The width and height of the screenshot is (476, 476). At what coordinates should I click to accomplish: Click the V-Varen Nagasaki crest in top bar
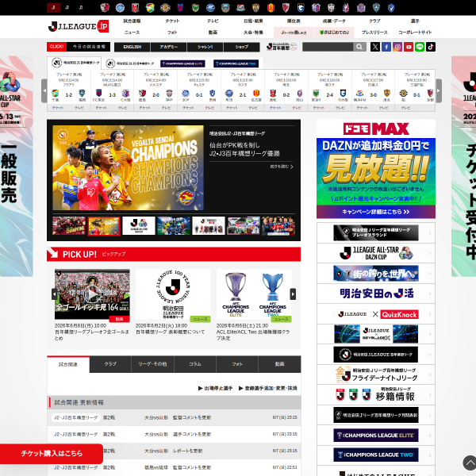pyautogui.click(x=391, y=8)
